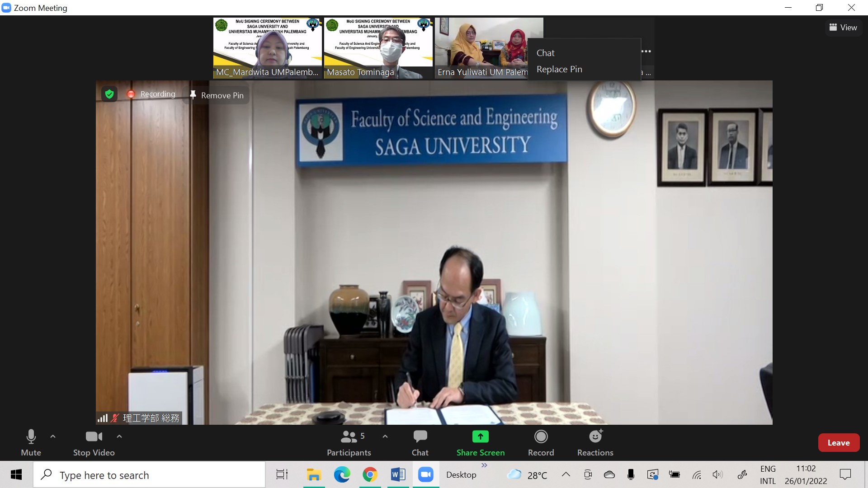868x488 pixels.
Task: Leave the meeting
Action: [x=839, y=443]
